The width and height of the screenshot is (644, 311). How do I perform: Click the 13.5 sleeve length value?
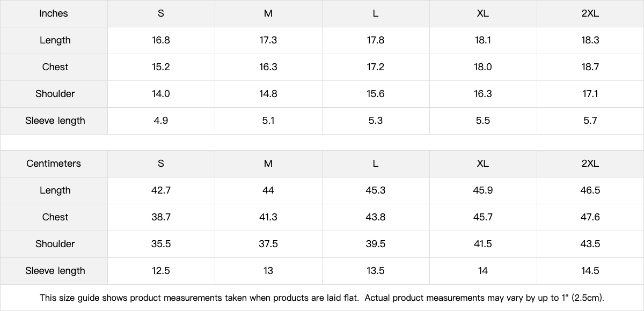375,271
